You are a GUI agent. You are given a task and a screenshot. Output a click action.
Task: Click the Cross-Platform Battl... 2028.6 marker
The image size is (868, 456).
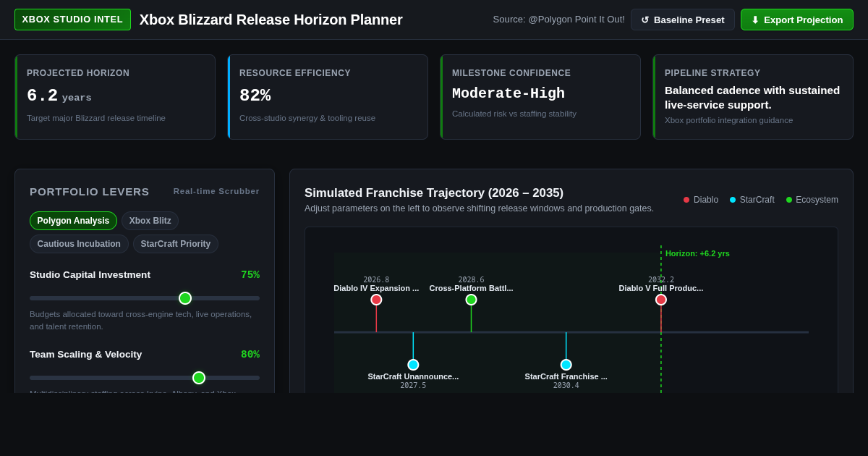pyautogui.click(x=471, y=300)
